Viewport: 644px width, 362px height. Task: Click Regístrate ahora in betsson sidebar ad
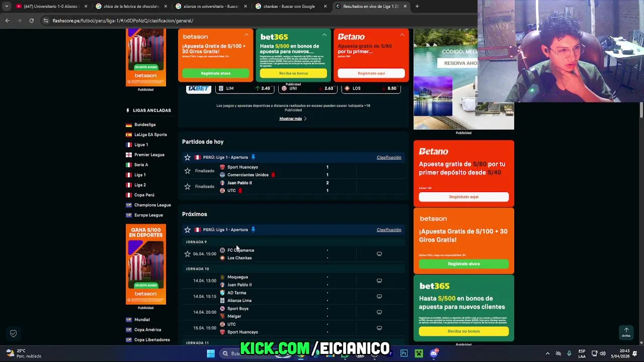coord(464,264)
